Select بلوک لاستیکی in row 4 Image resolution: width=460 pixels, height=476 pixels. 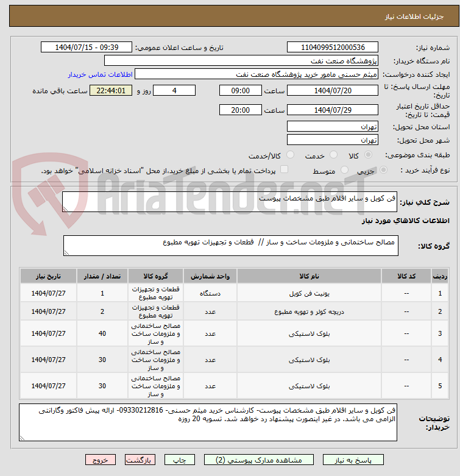coord(309,360)
